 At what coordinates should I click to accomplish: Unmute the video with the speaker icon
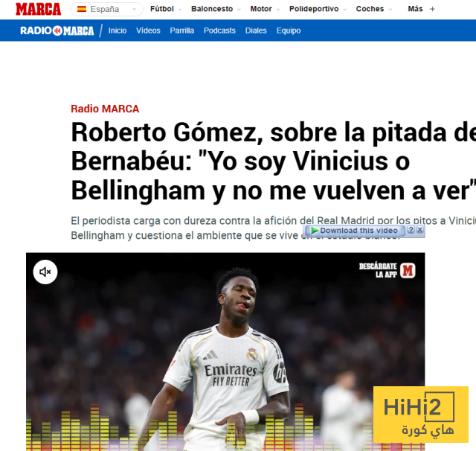[x=45, y=272]
